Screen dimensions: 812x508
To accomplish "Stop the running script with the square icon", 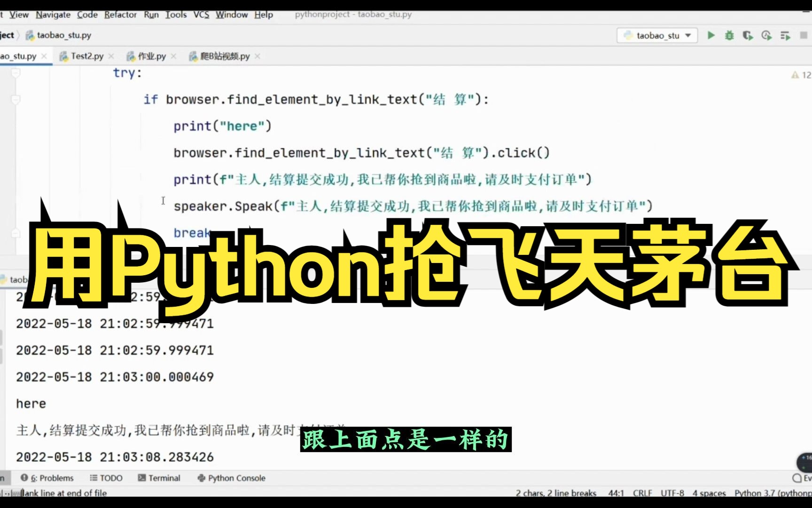I will pos(804,35).
